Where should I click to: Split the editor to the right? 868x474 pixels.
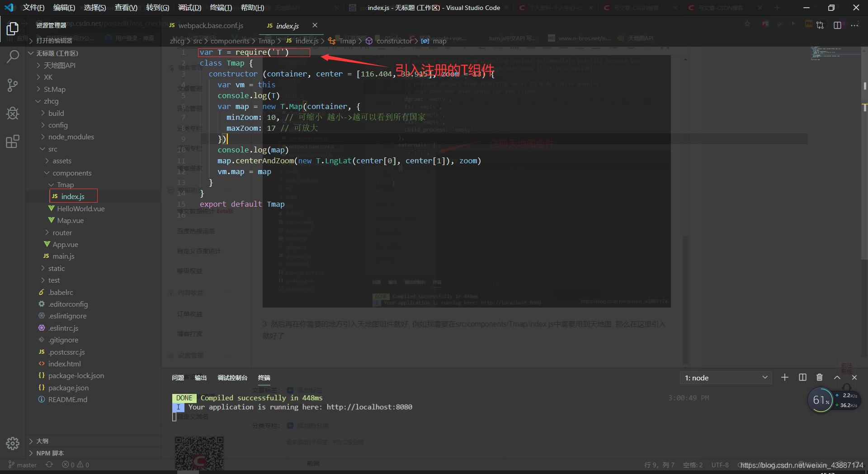(837, 25)
